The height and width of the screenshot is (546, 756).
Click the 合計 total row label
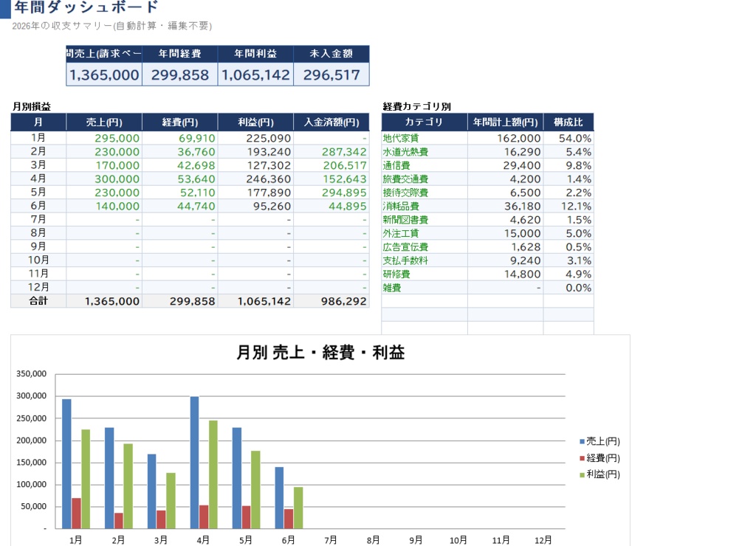tap(38, 301)
